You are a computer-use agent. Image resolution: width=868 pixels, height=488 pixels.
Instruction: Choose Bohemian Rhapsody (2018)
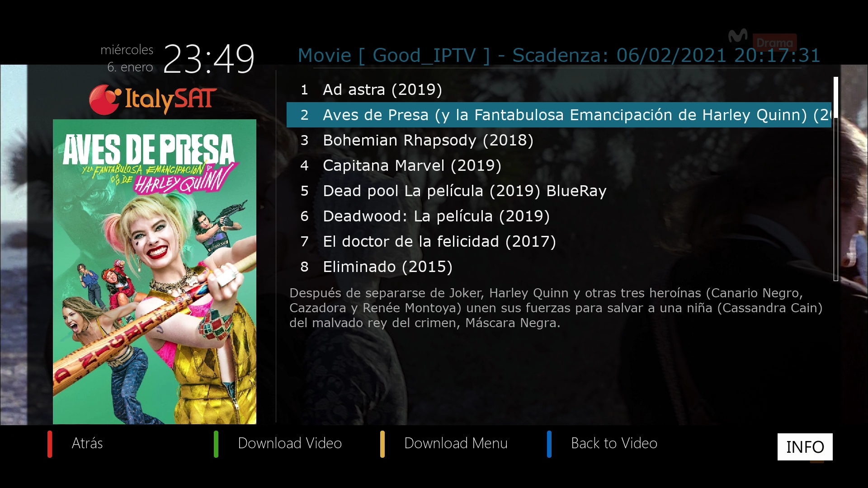(x=559, y=140)
